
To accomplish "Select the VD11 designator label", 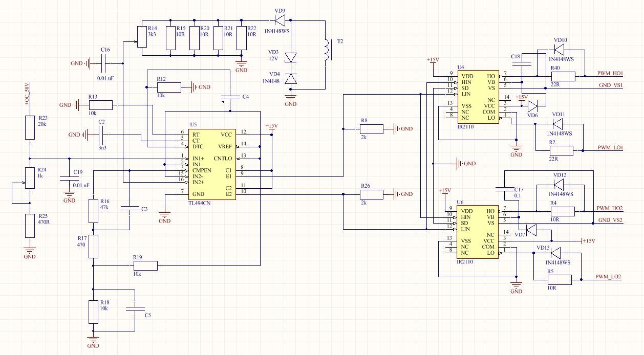I will tap(559, 114).
